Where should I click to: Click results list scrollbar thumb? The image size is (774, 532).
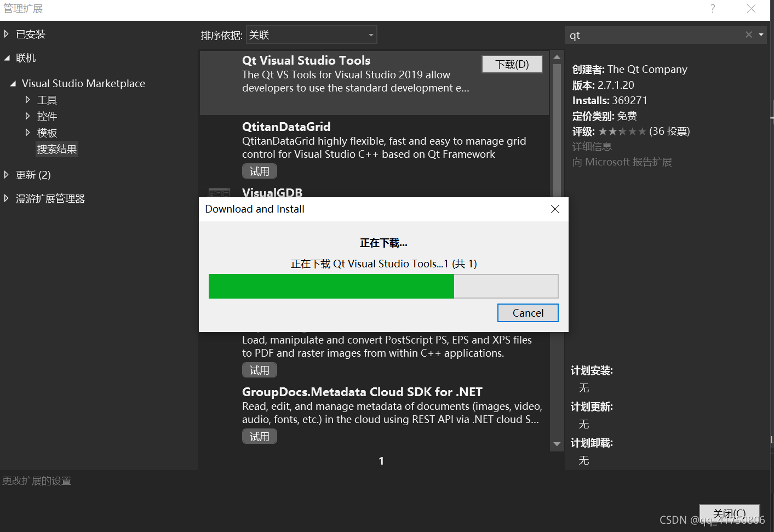point(557,131)
